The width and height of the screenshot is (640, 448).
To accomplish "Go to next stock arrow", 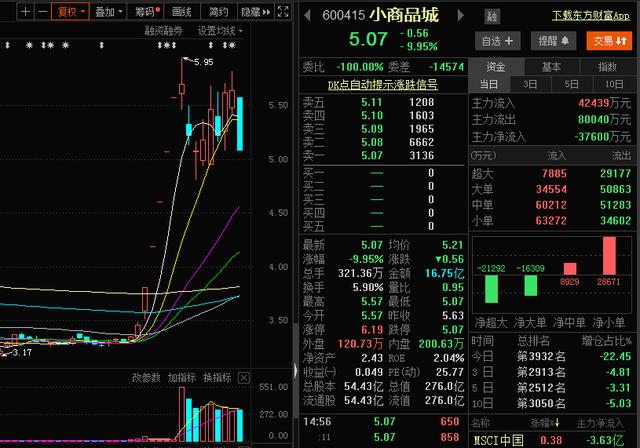I will (x=461, y=16).
